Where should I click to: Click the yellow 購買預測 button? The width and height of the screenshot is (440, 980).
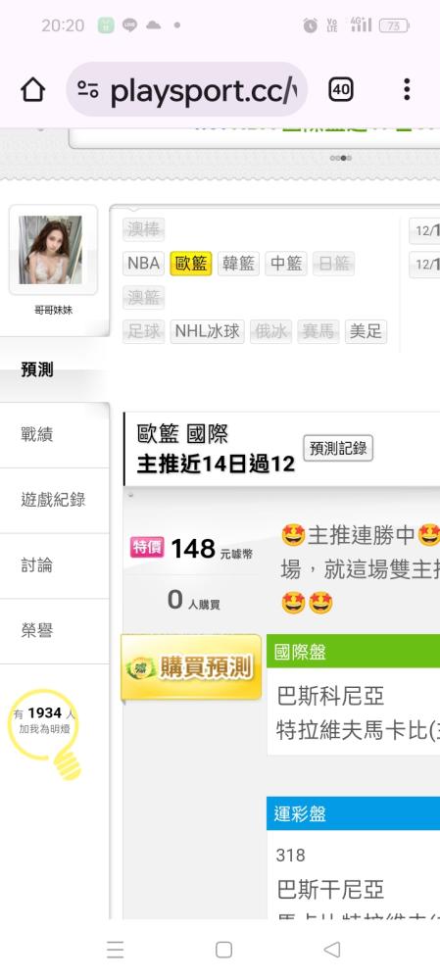(x=191, y=667)
